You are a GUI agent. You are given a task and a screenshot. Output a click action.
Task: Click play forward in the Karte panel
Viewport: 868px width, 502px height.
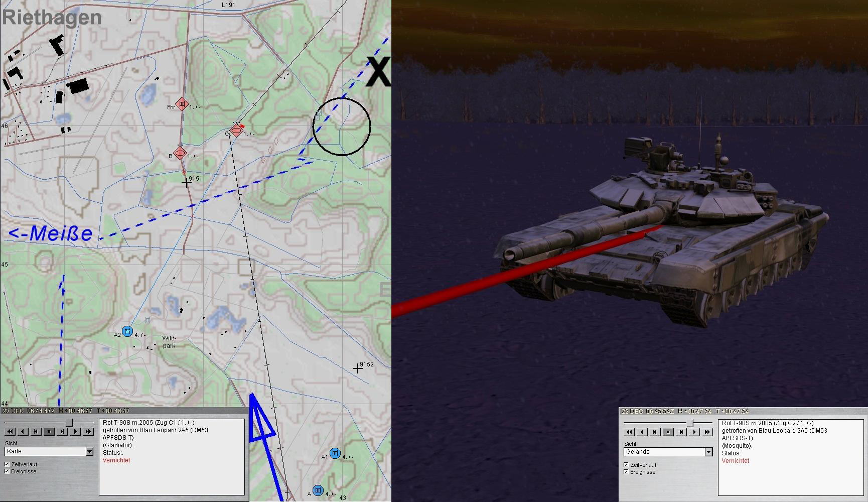point(75,431)
